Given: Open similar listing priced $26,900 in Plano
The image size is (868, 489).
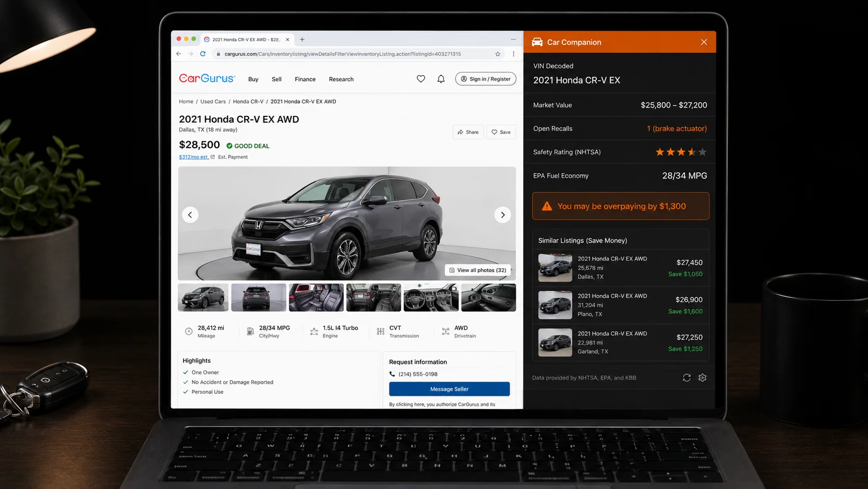Looking at the screenshot, I should (621, 305).
